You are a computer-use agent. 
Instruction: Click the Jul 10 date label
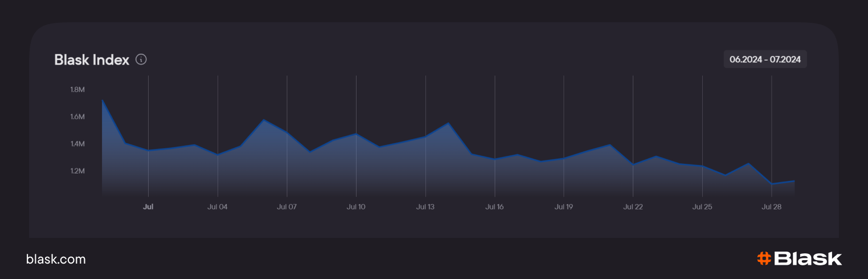356,207
